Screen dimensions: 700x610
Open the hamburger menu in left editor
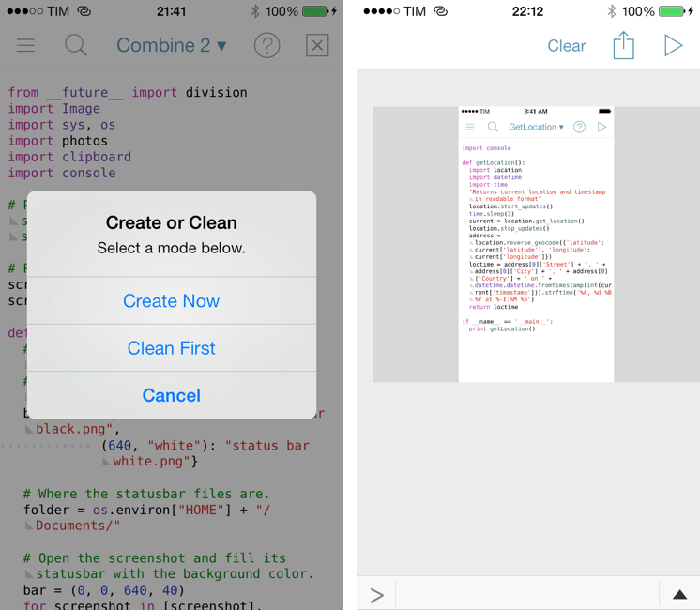click(x=26, y=45)
